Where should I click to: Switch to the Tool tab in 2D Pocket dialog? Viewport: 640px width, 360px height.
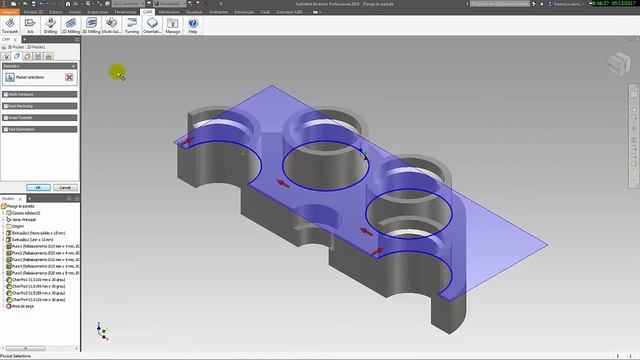tap(6, 56)
